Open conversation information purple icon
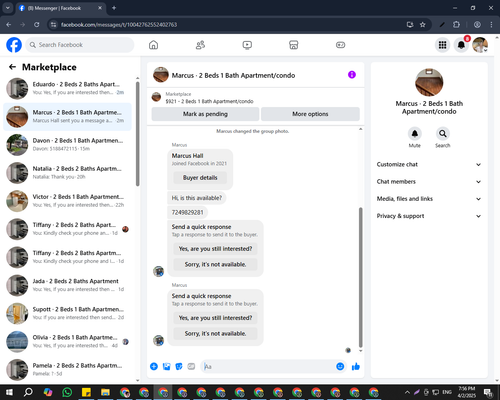Image resolution: width=500 pixels, height=400 pixels. pyautogui.click(x=352, y=75)
